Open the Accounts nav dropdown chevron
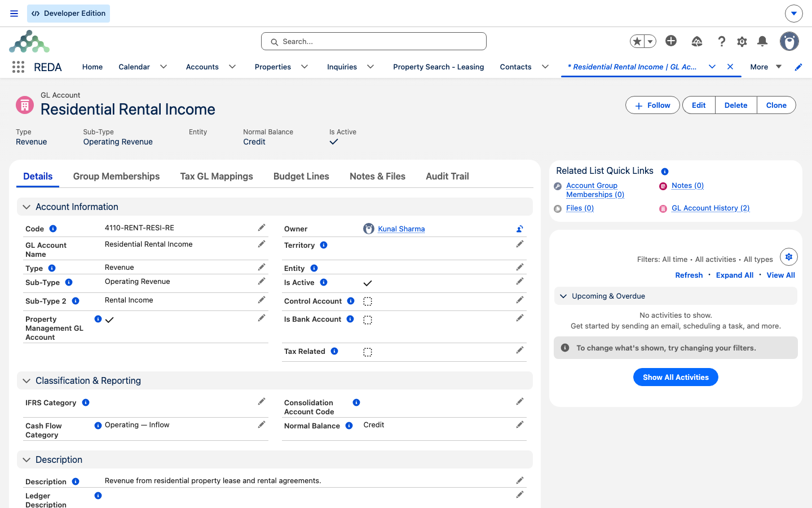Viewport: 812px width, 508px height. point(232,67)
